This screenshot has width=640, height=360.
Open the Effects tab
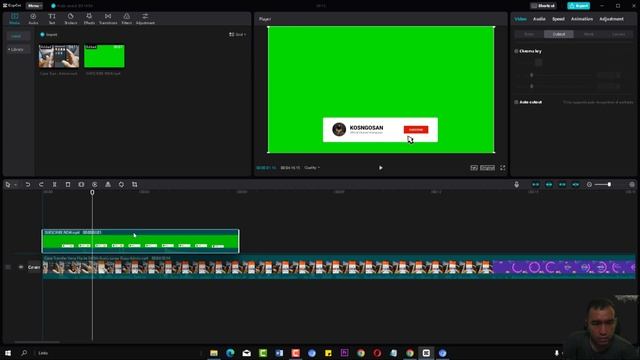89,18
